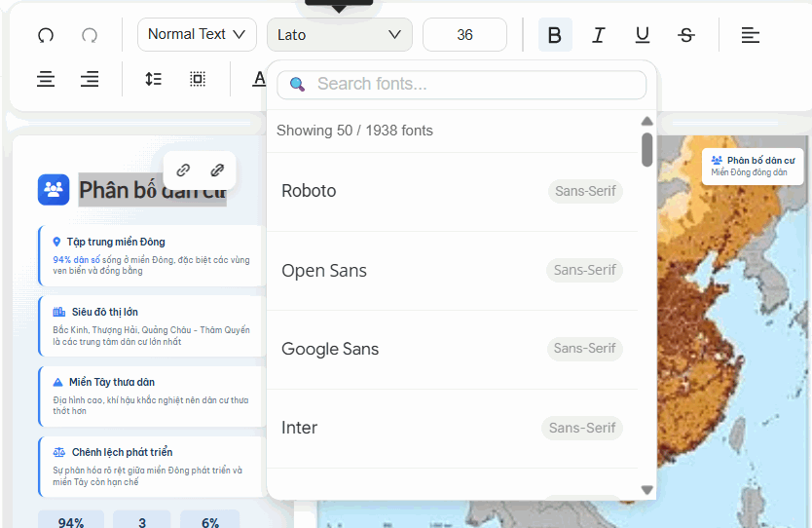Viewport: 812px width, 528px height.
Task: Click the Siêu đô thị lớn card title
Action: click(x=104, y=312)
